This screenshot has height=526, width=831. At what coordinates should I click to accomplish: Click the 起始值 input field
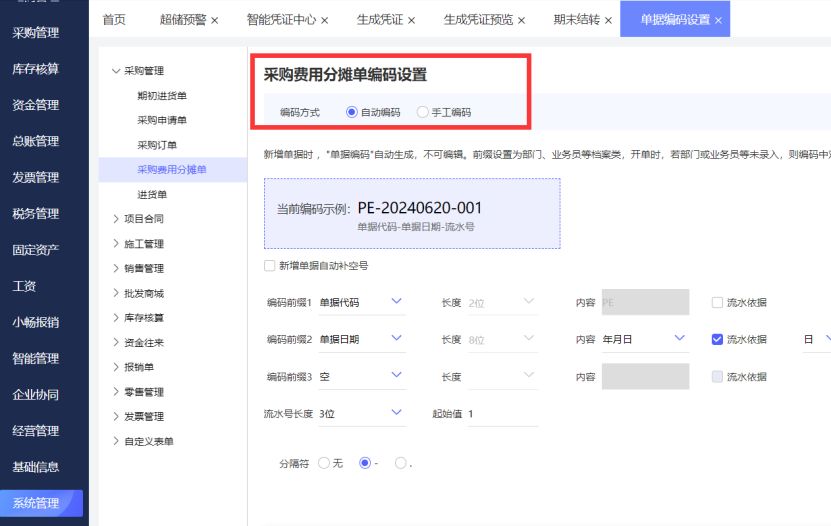(502, 414)
